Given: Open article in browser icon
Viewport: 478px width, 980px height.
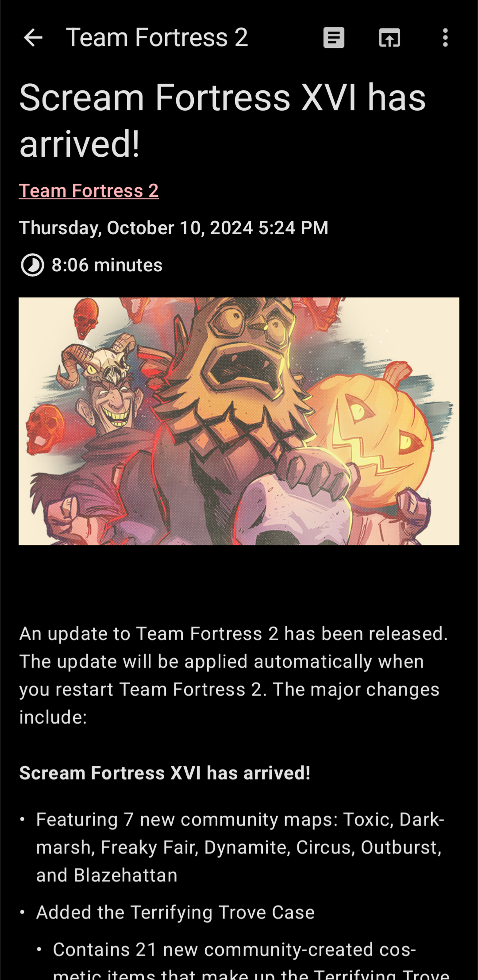Looking at the screenshot, I should pos(389,38).
